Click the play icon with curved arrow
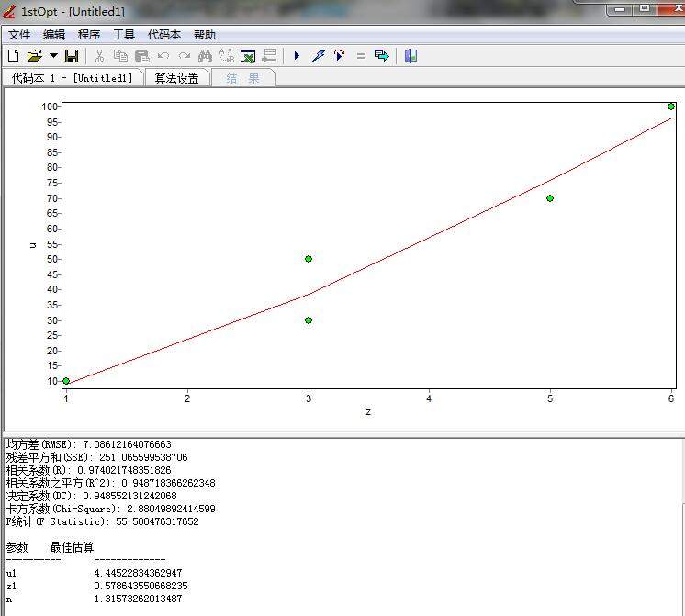The width and height of the screenshot is (685, 616). click(x=339, y=55)
